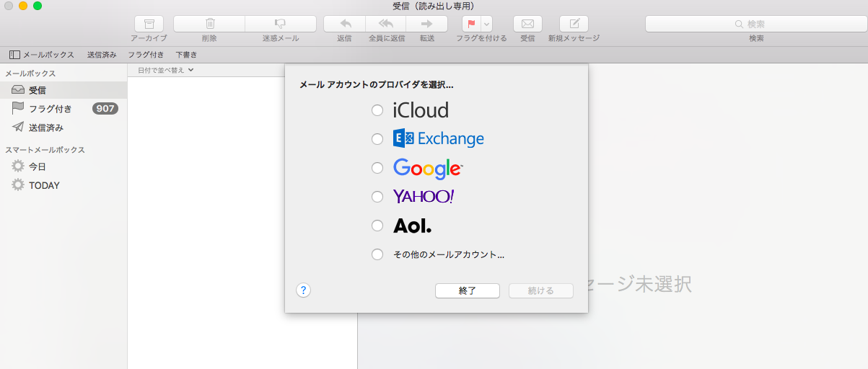Click the Reply All icon
868x369 pixels.
pos(386,24)
